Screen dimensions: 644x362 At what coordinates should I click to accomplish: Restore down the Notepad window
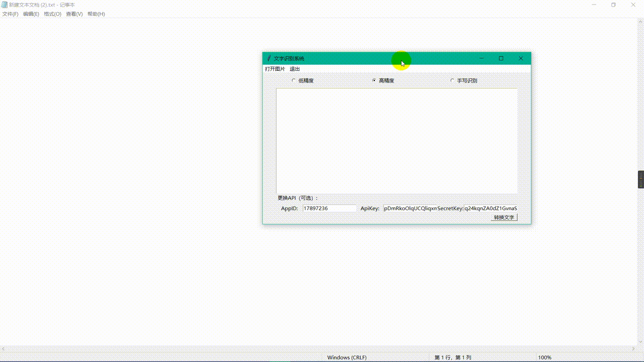coord(613,5)
